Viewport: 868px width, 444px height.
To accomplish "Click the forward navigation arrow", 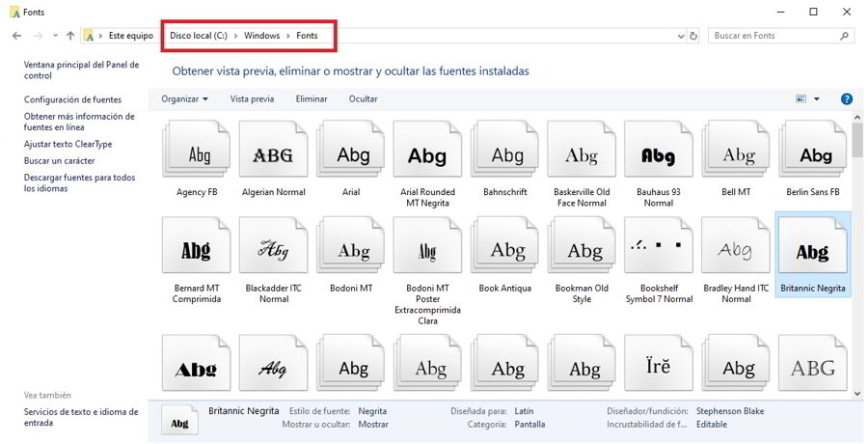I will point(39,36).
